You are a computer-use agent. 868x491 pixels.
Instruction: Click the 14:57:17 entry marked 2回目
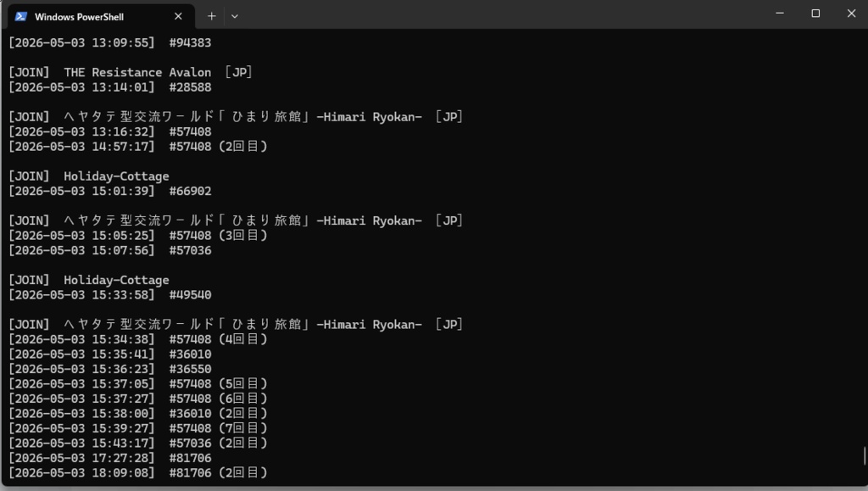tap(138, 147)
